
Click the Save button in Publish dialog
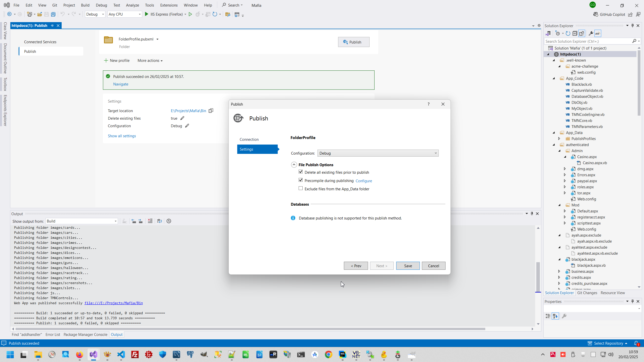click(x=408, y=266)
